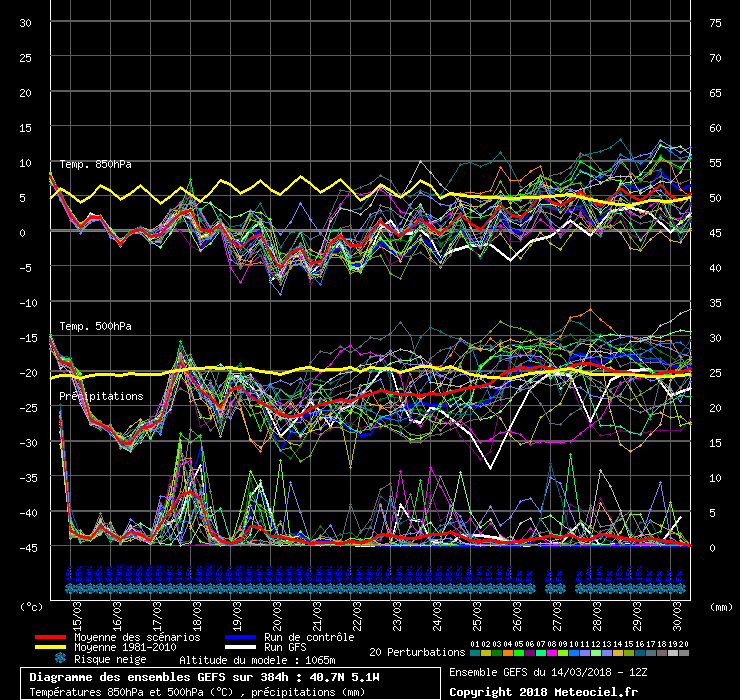The image size is (740, 700).
Task: Select the orange perturbation 04 swatch
Action: point(508,653)
